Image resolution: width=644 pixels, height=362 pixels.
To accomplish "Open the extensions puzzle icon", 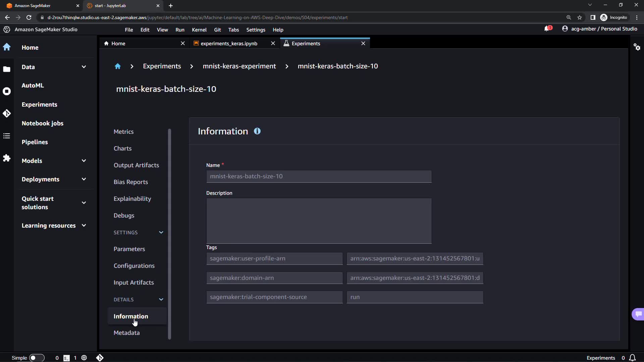I will [x=7, y=158].
